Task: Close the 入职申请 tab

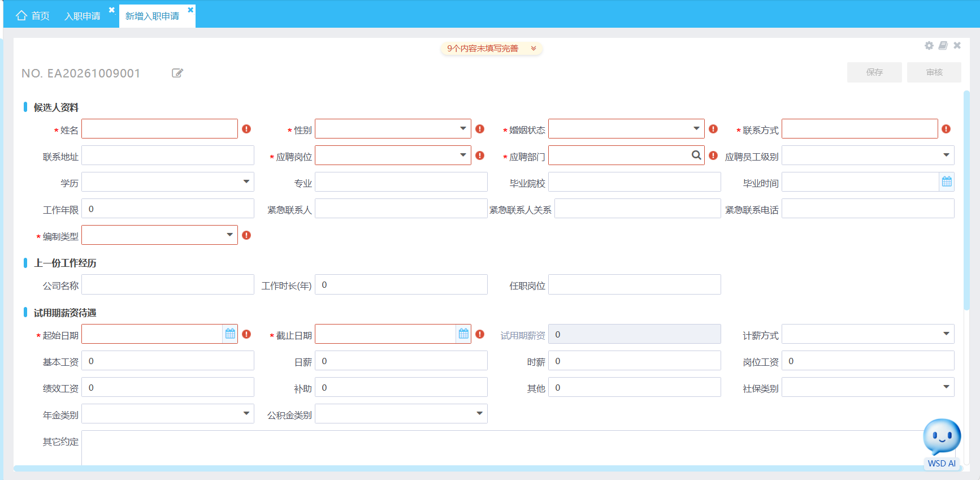Action: coord(112,10)
